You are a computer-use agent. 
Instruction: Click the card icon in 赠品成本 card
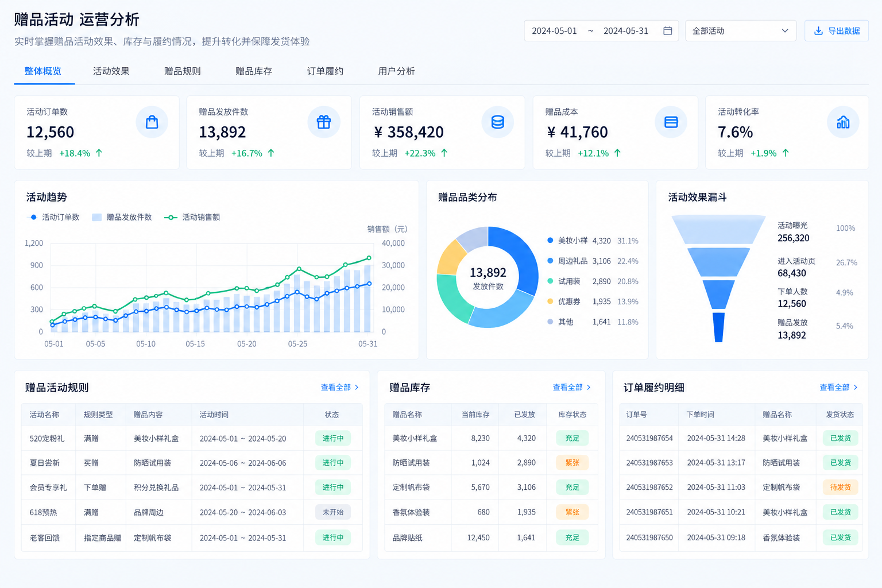pyautogui.click(x=671, y=122)
